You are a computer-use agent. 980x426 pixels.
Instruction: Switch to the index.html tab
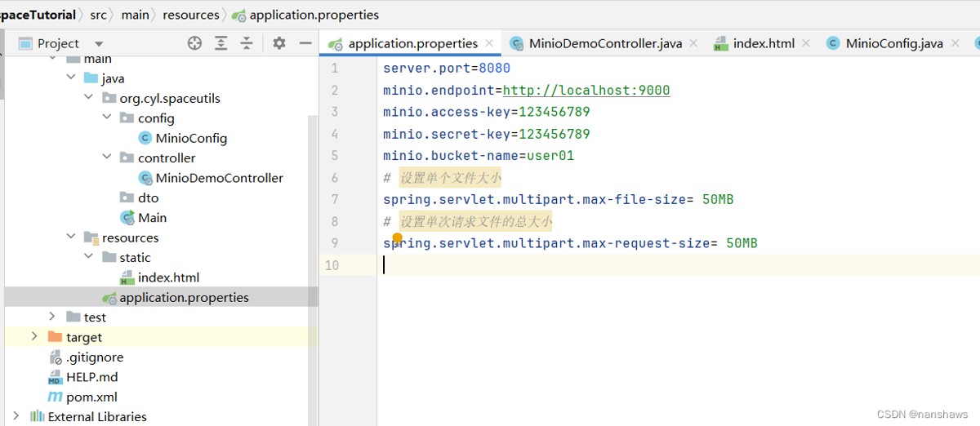pyautogui.click(x=763, y=43)
